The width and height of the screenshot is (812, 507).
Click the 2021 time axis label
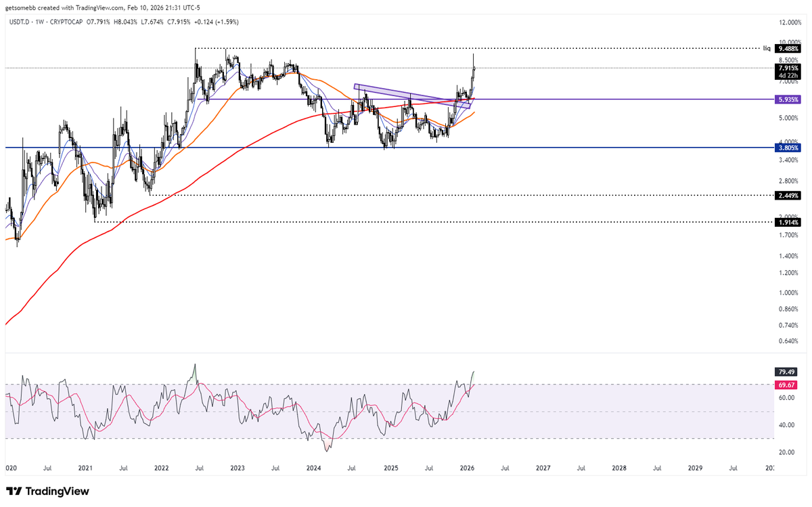85,468
